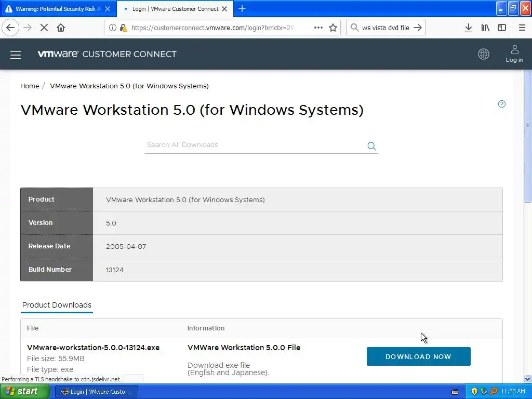The image size is (532, 399).
Task: Follow the Home breadcrumb link
Action: [30, 86]
